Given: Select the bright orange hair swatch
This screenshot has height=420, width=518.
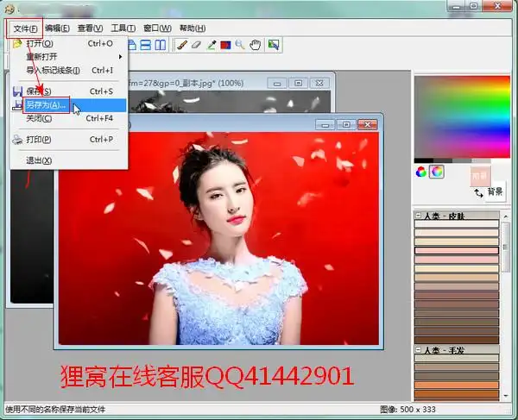Looking at the screenshot, I should (457, 385).
